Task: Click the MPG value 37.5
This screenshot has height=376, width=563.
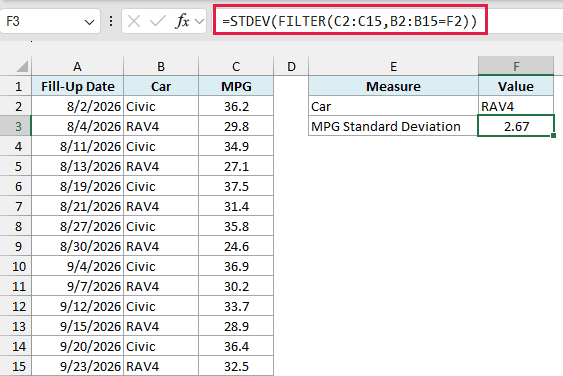Action: point(236,186)
